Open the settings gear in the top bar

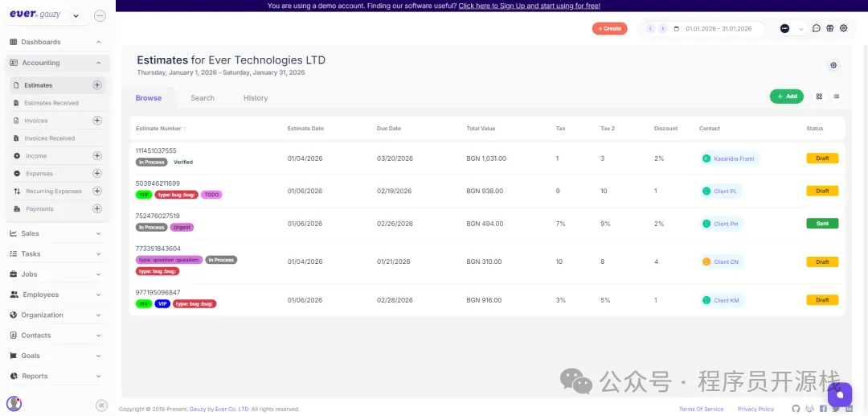[844, 28]
